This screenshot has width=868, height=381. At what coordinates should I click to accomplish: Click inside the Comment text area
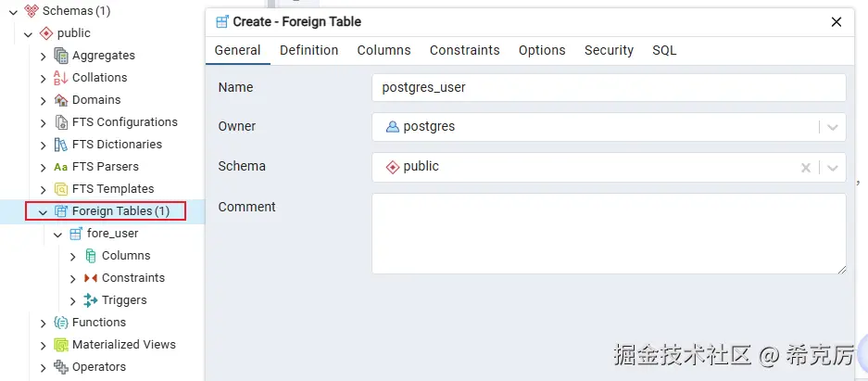609,233
